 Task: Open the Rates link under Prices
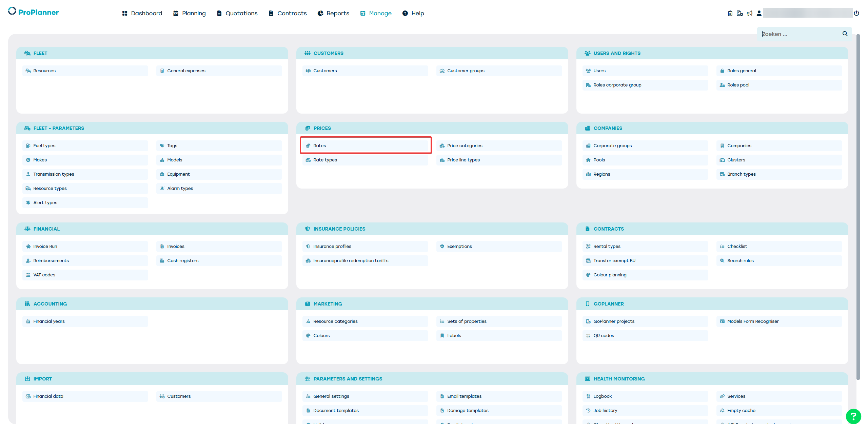tap(319, 145)
